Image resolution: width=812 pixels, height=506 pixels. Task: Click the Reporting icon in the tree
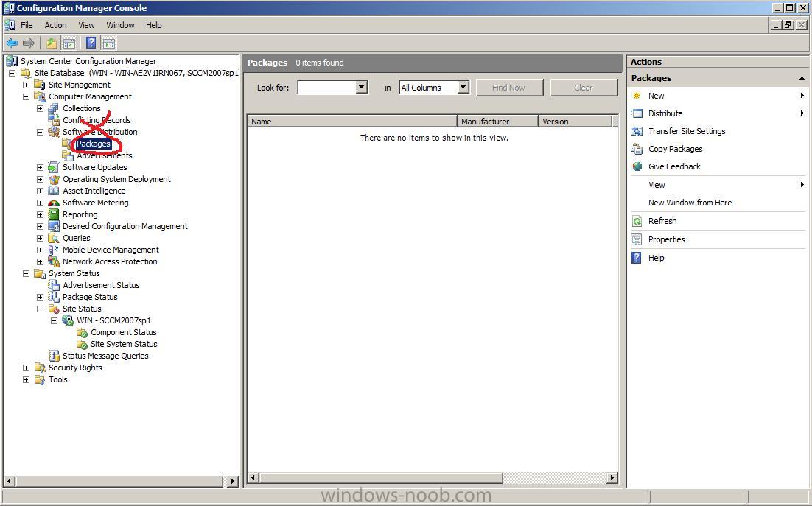point(53,214)
